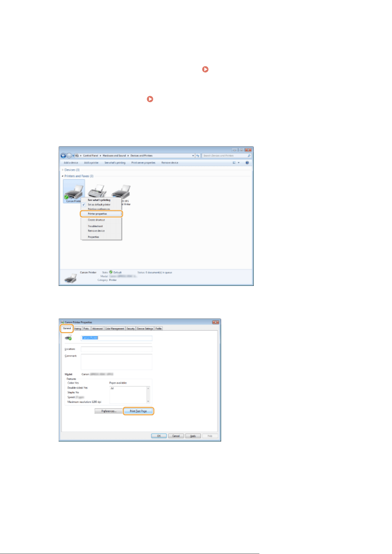Click Hardware and Sound in the breadcrumb

pyautogui.click(x=114, y=156)
